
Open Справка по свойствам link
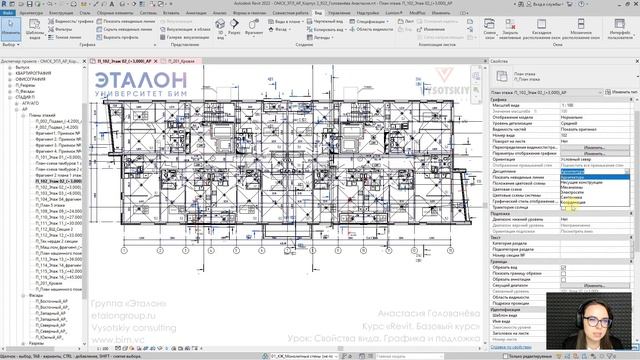point(511,347)
